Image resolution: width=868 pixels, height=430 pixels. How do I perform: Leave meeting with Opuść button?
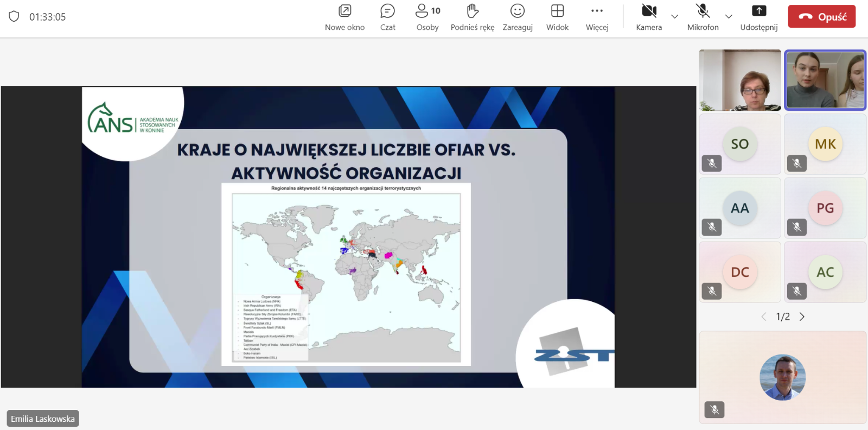[x=821, y=16]
